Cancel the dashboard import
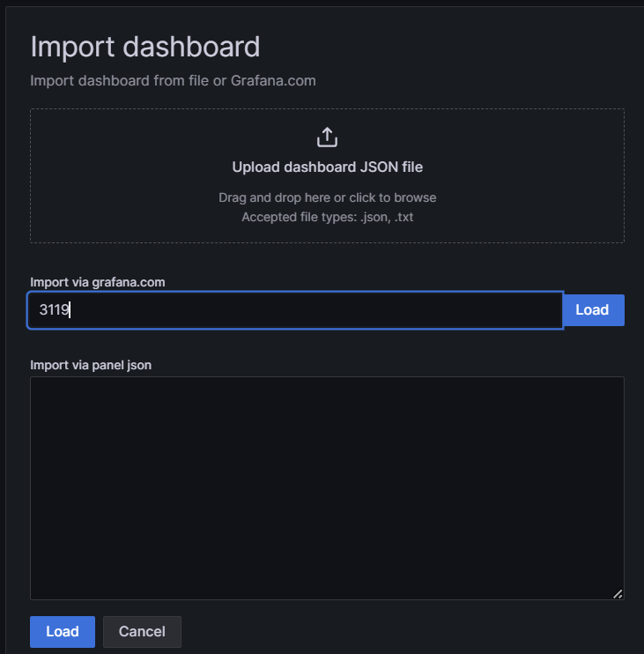 [142, 631]
